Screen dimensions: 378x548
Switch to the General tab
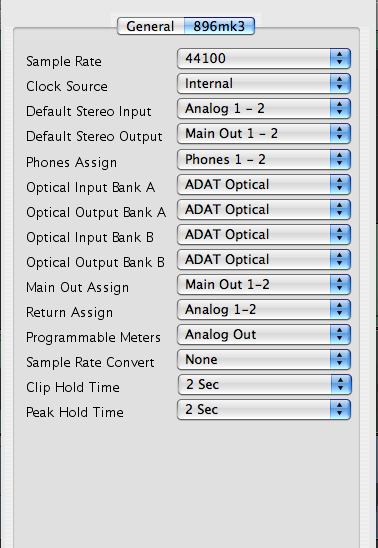click(151, 26)
